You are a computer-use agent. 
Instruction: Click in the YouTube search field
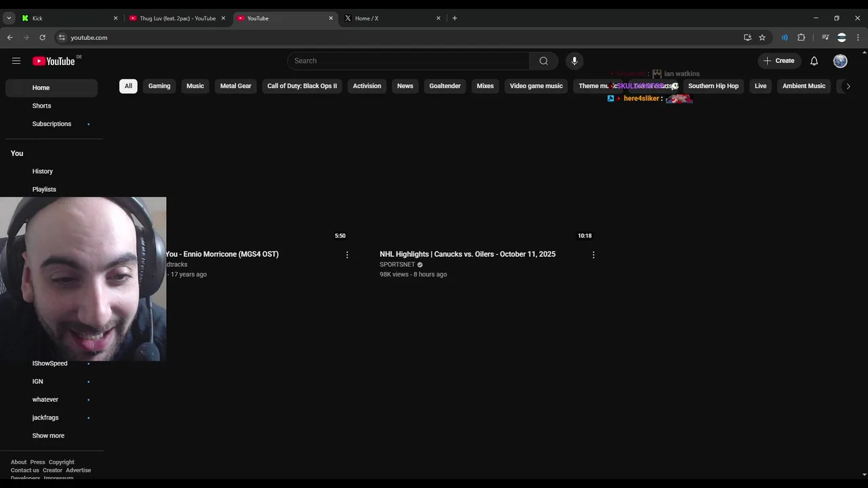click(x=408, y=61)
